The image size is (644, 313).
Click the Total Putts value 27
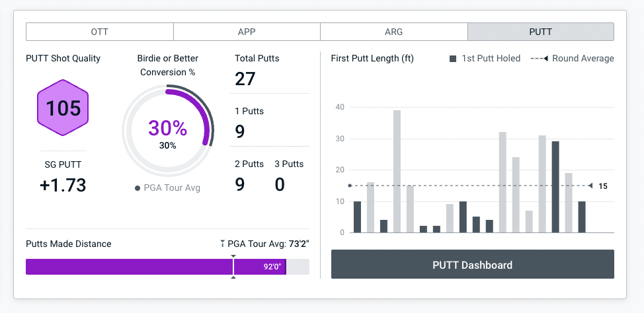pyautogui.click(x=245, y=79)
